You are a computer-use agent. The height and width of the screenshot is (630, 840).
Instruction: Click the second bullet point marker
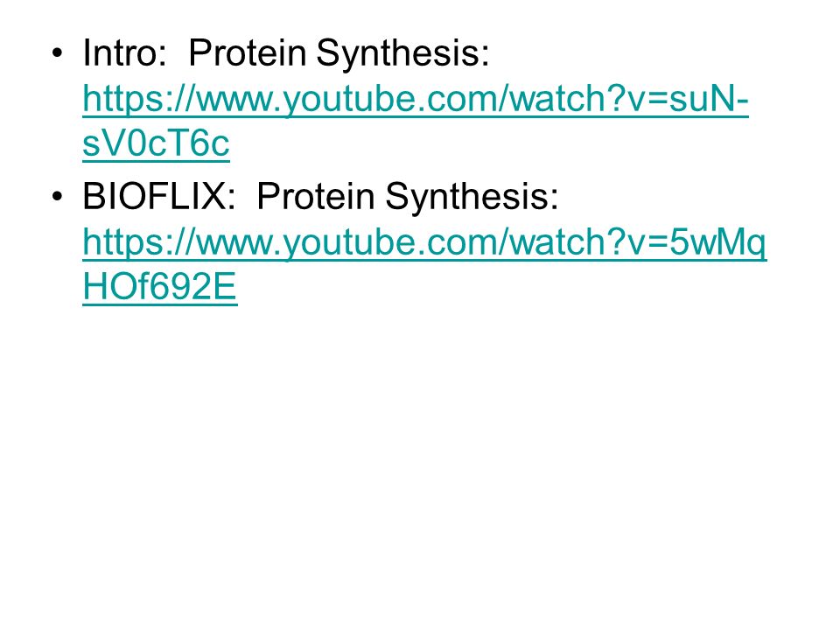(57, 197)
